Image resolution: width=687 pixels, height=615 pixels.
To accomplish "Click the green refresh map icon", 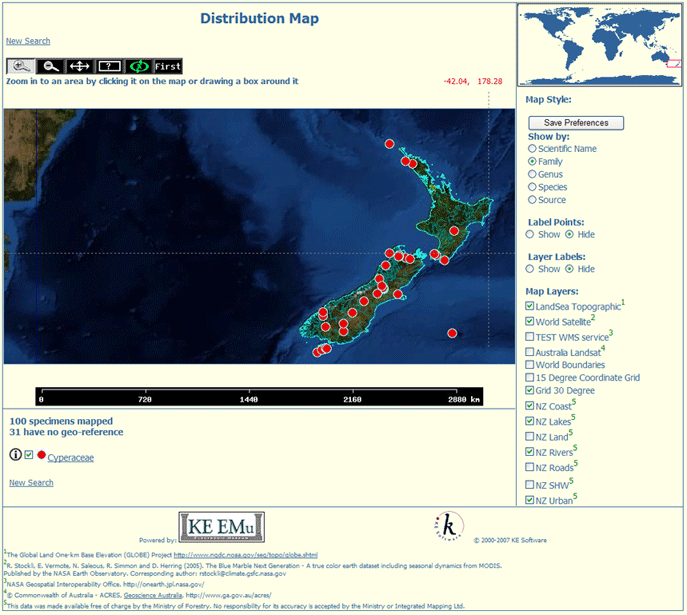I will pos(139,66).
